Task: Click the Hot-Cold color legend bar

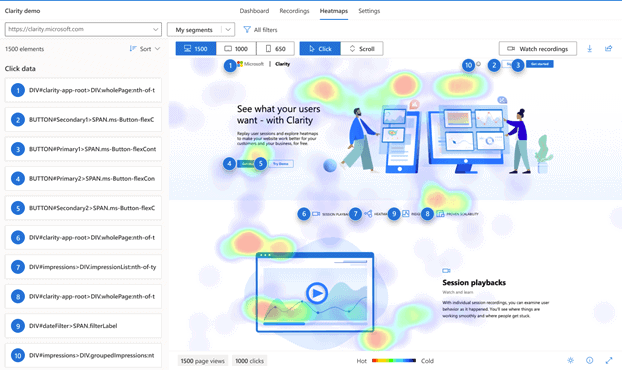Action: click(x=394, y=360)
